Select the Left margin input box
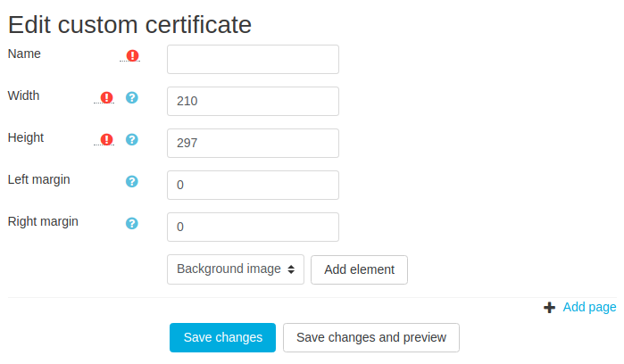 pyautogui.click(x=253, y=186)
